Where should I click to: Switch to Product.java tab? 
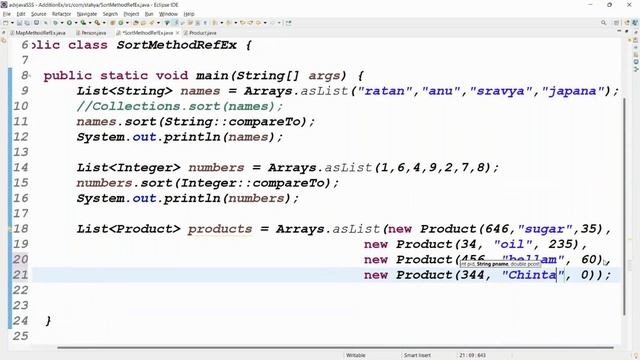click(200, 33)
